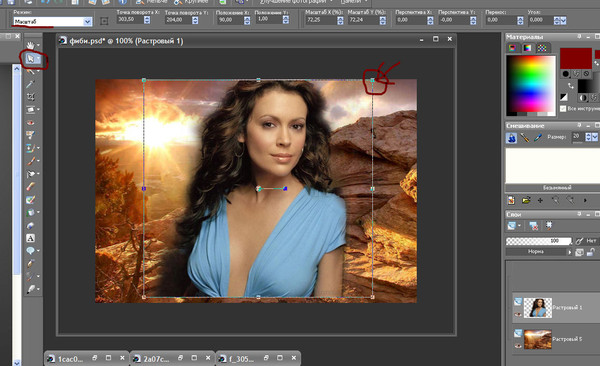Select the mixer dropper tool icon
The image size is (600, 366).
538,137
